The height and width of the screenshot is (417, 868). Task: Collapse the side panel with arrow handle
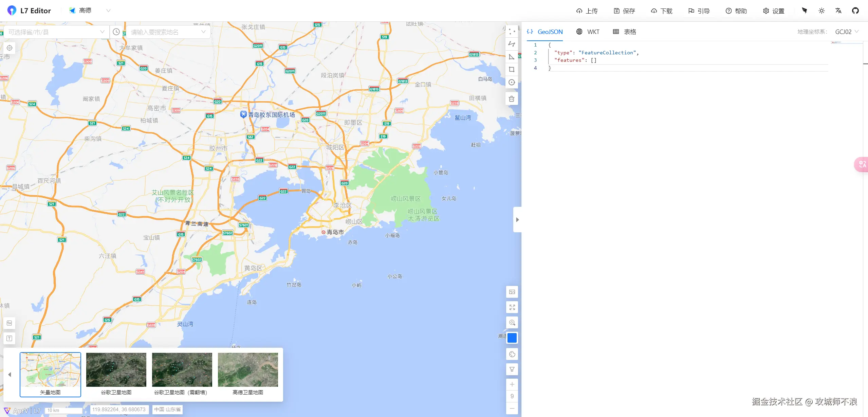pyautogui.click(x=517, y=220)
